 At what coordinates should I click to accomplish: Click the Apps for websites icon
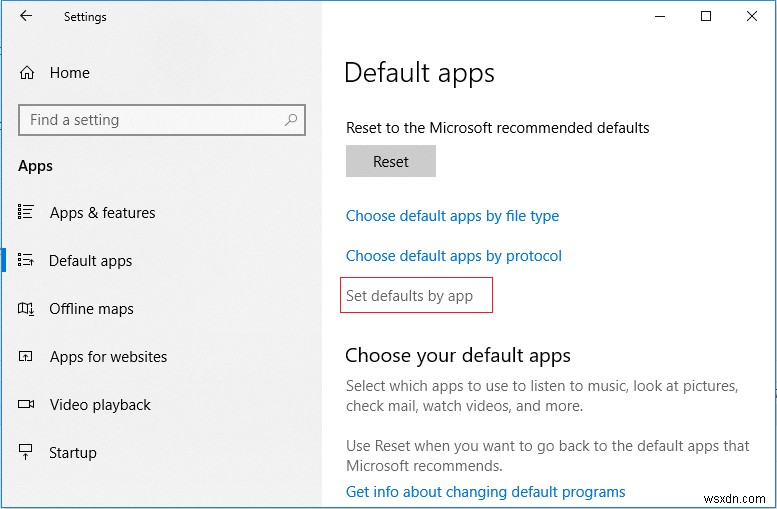[26, 356]
